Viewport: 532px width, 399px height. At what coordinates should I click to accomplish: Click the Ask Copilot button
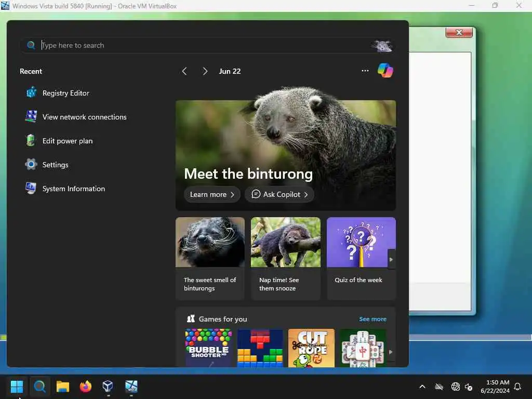[x=280, y=194]
